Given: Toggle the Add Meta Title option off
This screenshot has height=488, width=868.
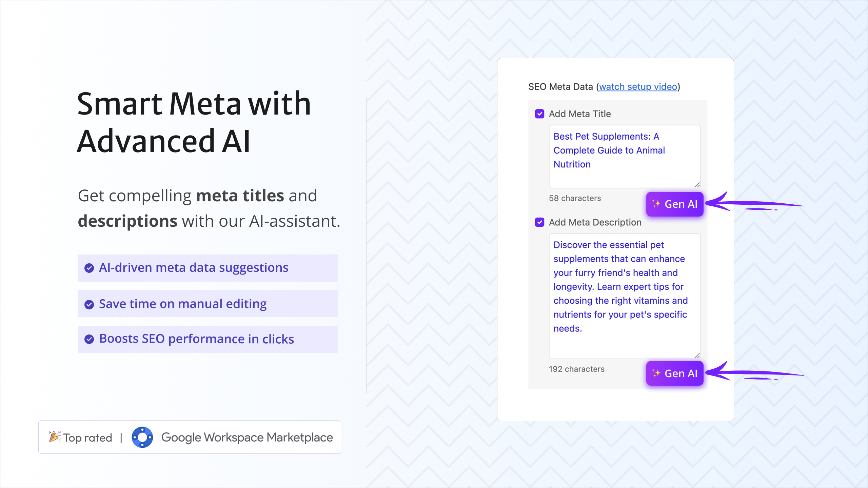Looking at the screenshot, I should tap(539, 114).
